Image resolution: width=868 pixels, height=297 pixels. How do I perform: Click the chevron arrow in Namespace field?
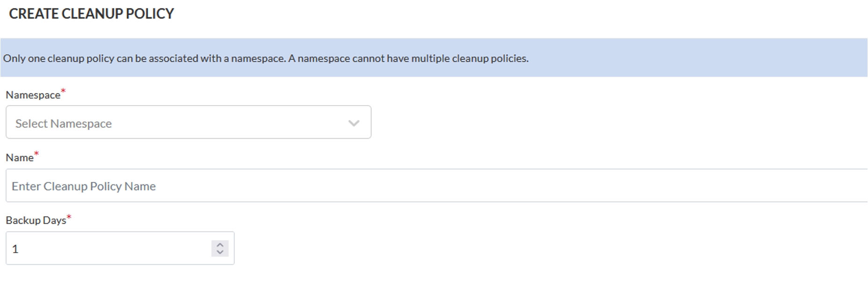(x=354, y=123)
